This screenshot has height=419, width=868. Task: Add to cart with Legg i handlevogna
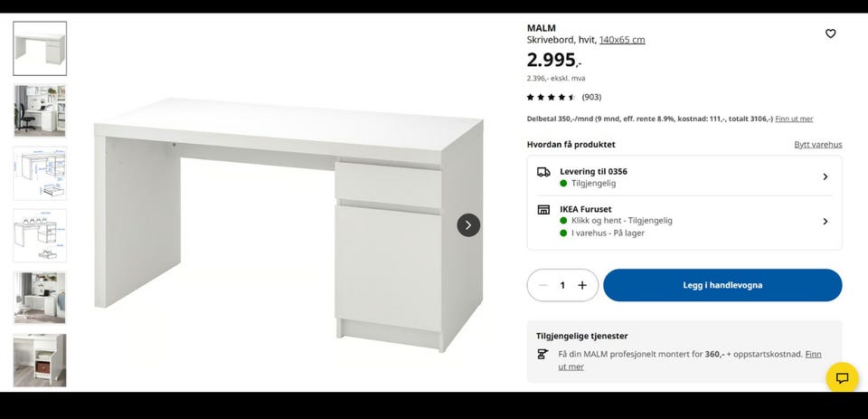click(x=722, y=285)
